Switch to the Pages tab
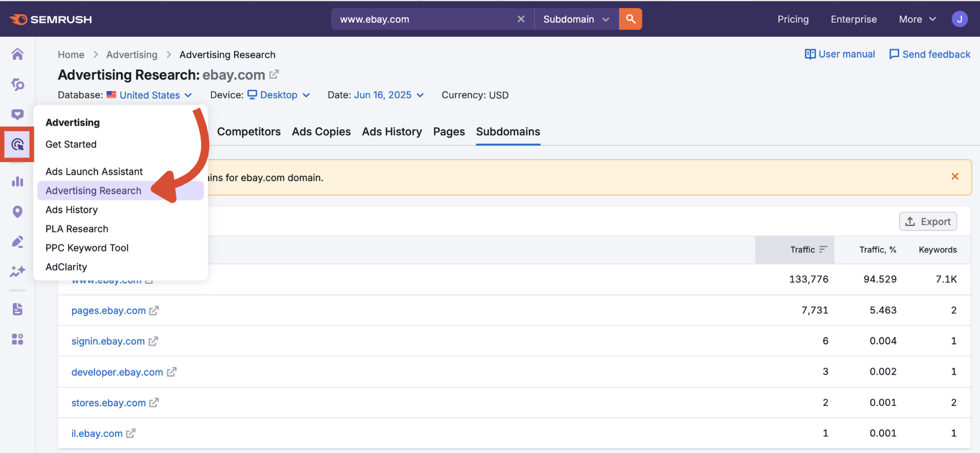 point(449,132)
